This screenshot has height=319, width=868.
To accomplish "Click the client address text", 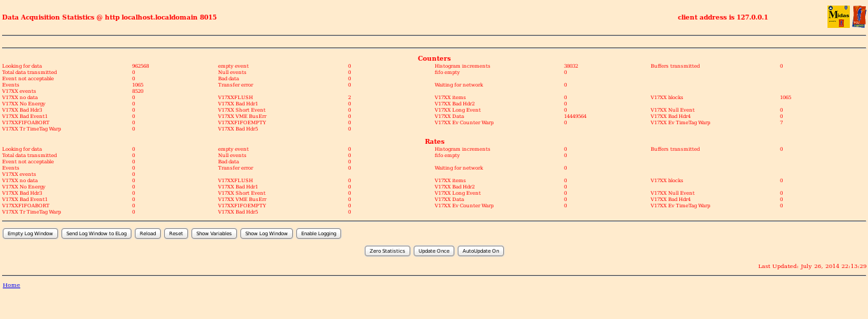I will pyautogui.click(x=723, y=17).
